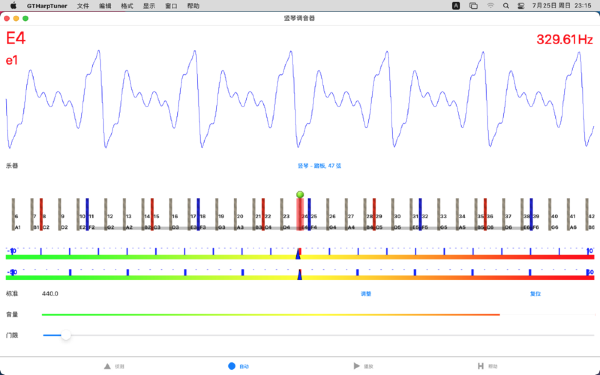Viewport: 600px width, 375px height.
Task: Click the 调整 adjust link
Action: [x=366, y=294]
